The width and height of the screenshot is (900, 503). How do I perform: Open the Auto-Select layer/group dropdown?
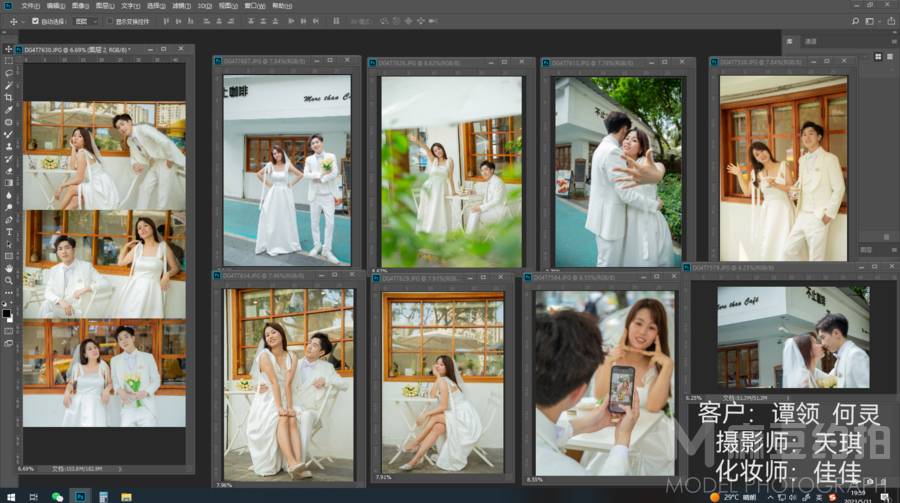coord(87,21)
